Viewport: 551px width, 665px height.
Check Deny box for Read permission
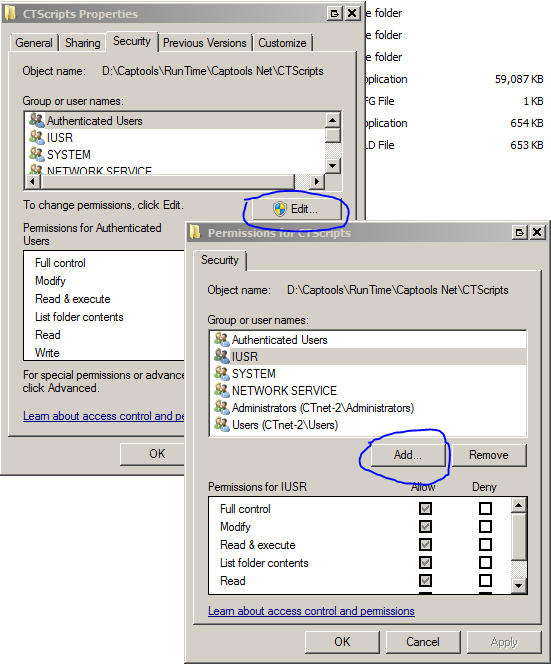485,581
